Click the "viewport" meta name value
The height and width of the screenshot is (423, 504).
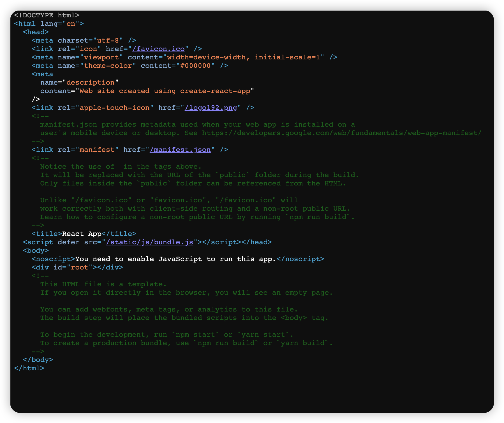pyautogui.click(x=101, y=57)
